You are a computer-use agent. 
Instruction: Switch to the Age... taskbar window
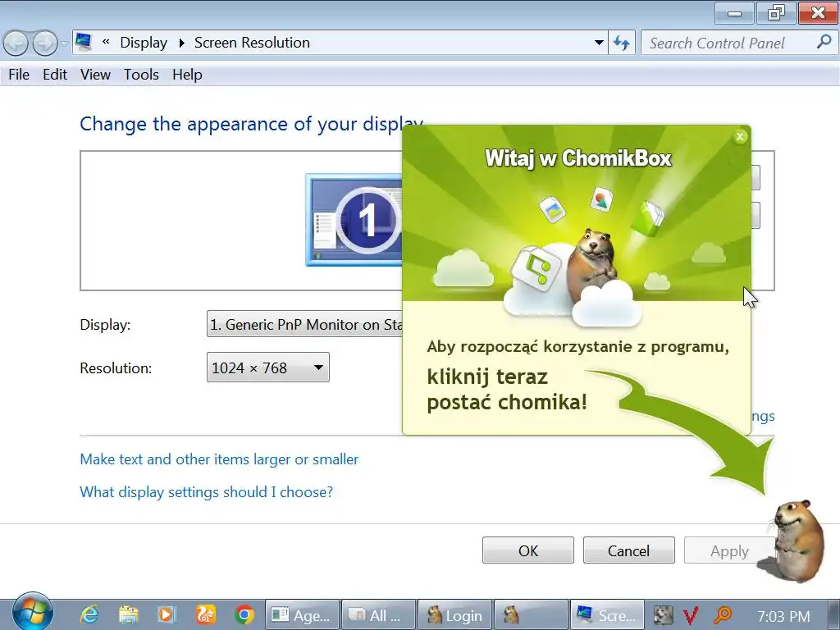click(x=302, y=615)
